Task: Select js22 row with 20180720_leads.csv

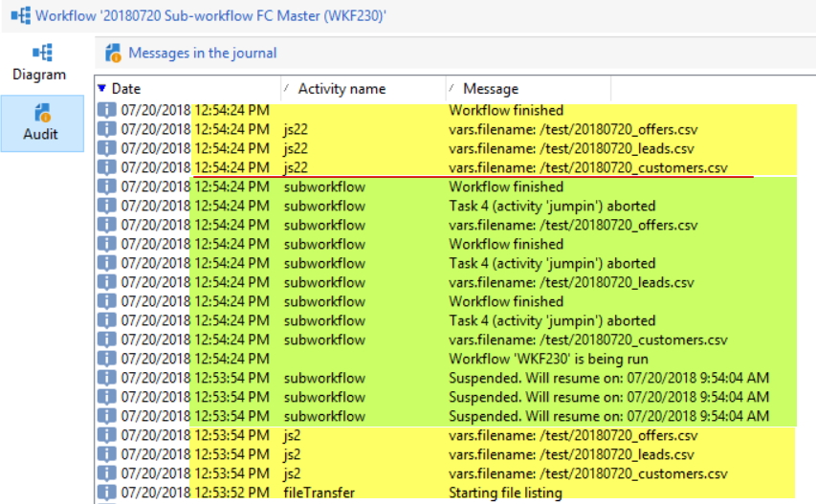Action: [x=571, y=148]
